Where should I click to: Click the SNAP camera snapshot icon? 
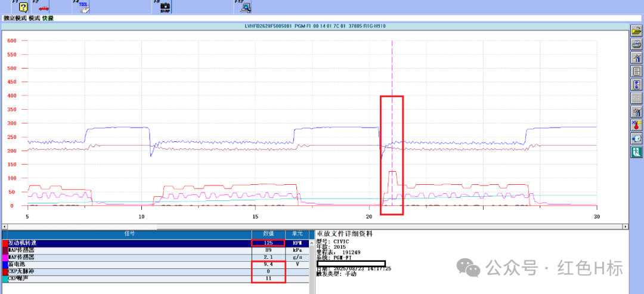pyautogui.click(x=165, y=7)
